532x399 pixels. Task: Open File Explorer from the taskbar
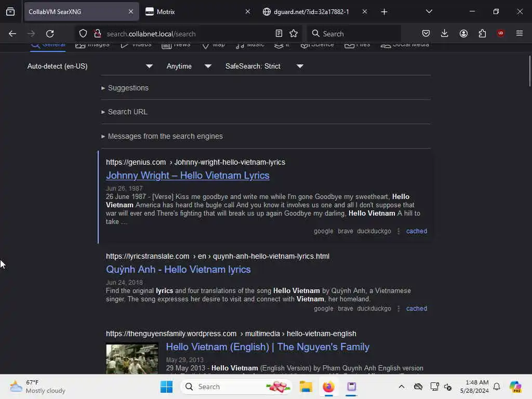(x=305, y=387)
